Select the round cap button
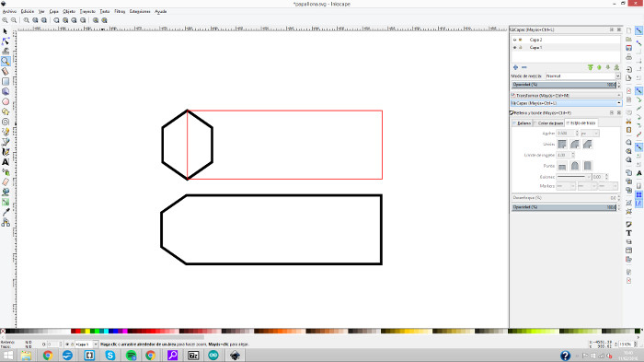The width and height of the screenshot is (644, 362). [575, 166]
